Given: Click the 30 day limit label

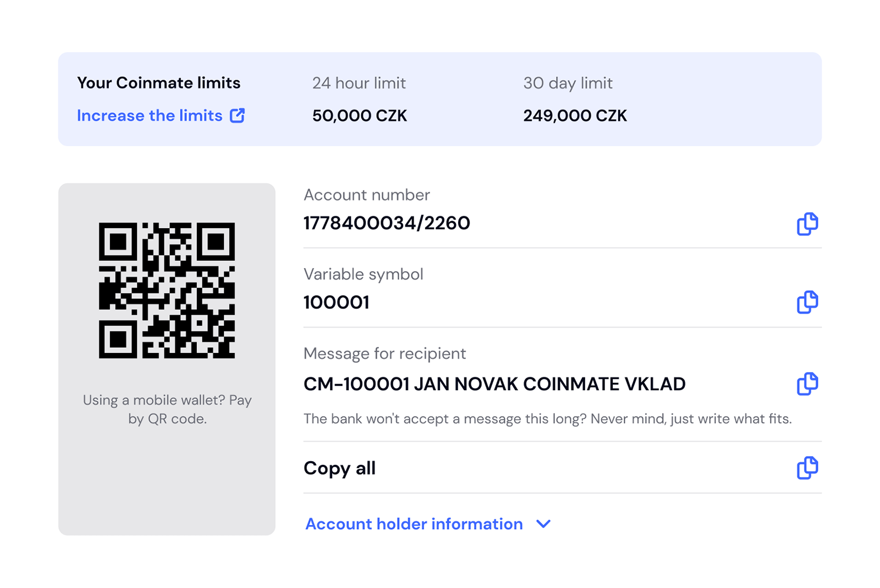Looking at the screenshot, I should [x=568, y=83].
